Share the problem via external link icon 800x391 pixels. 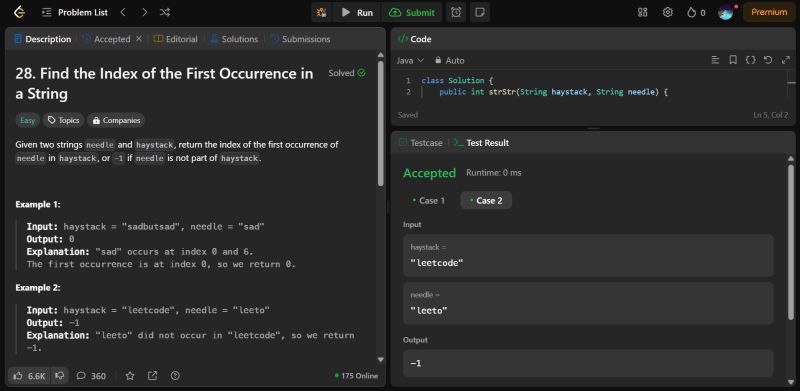pos(153,376)
